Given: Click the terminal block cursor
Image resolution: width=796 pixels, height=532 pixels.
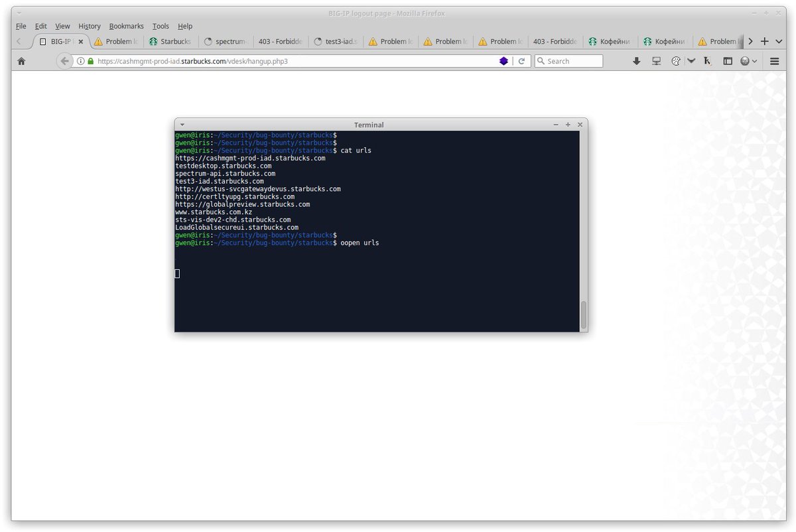Looking at the screenshot, I should coord(177,273).
